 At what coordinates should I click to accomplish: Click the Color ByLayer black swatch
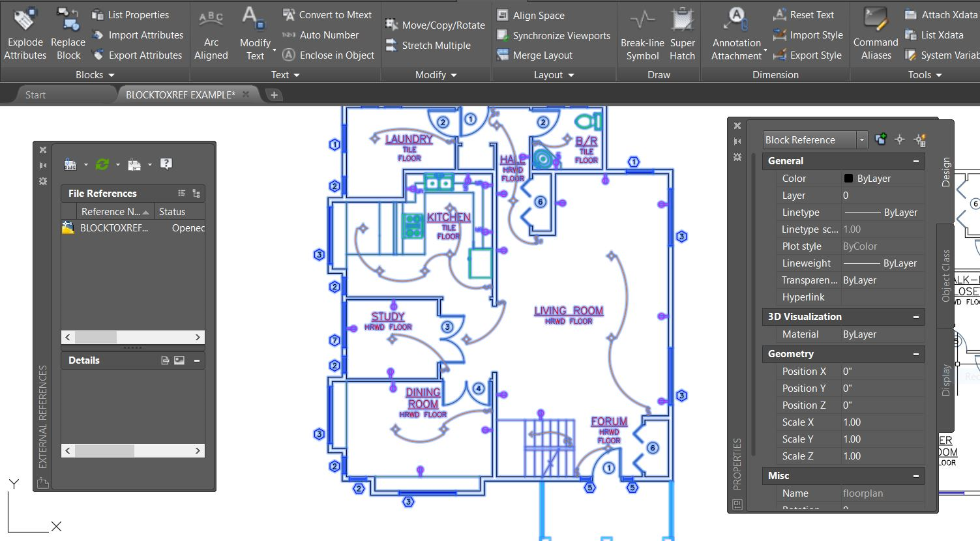848,179
